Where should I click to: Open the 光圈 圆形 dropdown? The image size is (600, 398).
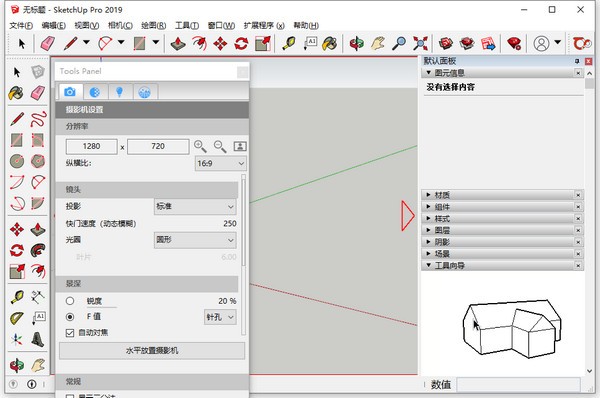195,240
